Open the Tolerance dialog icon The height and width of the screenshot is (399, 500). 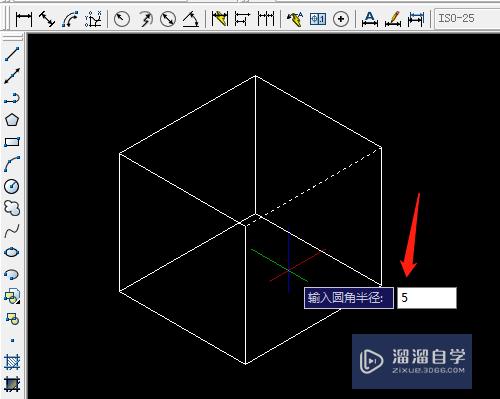pyautogui.click(x=318, y=19)
